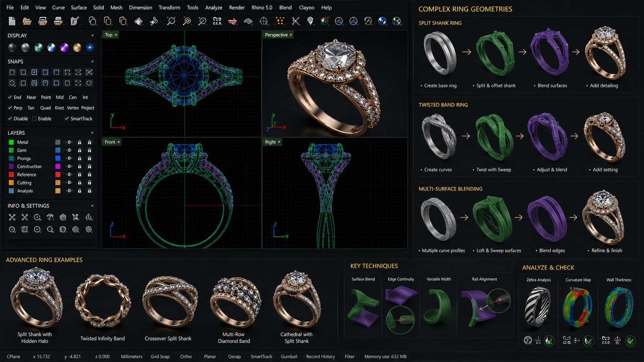Click the crossed-tools X toolbar icon
Image resolution: width=644 pixels, height=362 pixels.
[x=295, y=21]
